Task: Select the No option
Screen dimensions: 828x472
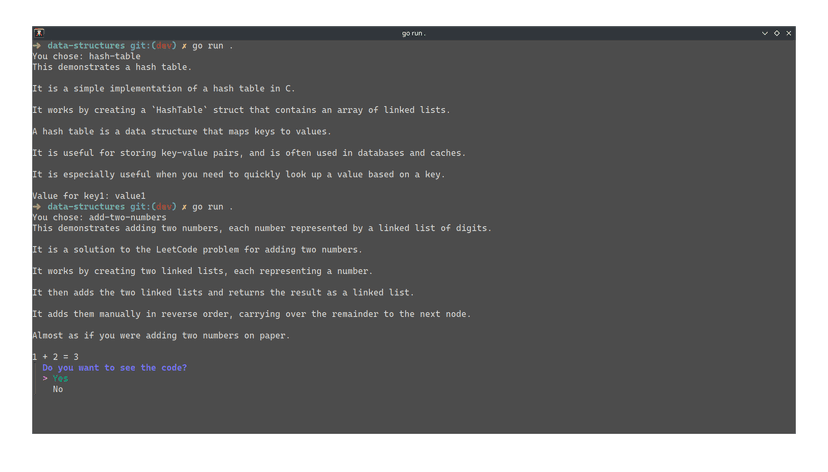Action: (58, 389)
